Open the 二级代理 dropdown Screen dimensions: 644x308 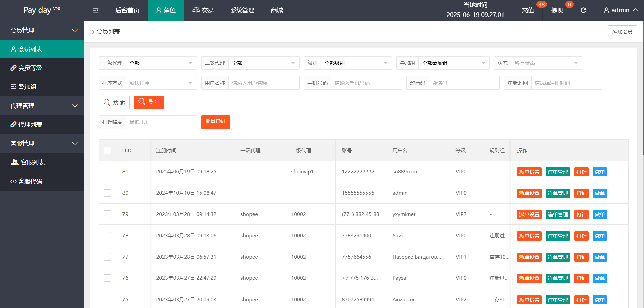tap(264, 63)
